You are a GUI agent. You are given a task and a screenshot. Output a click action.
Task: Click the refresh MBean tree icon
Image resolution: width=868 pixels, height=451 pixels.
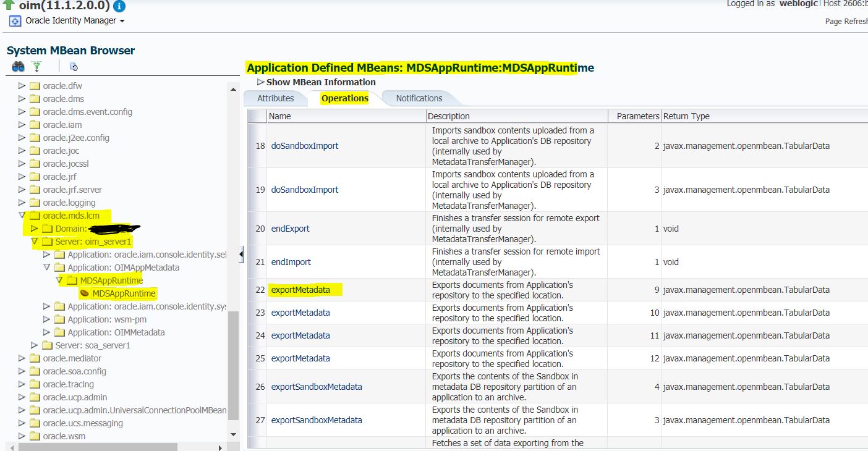coord(74,67)
